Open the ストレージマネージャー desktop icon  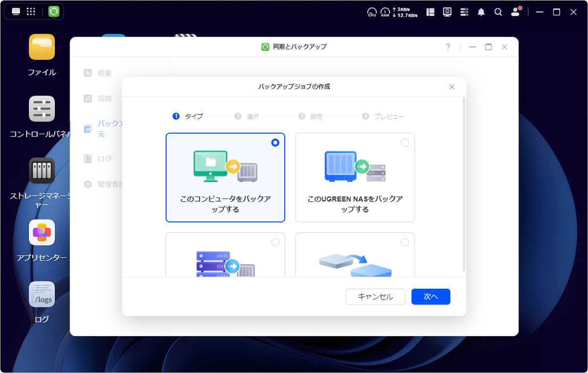click(42, 171)
